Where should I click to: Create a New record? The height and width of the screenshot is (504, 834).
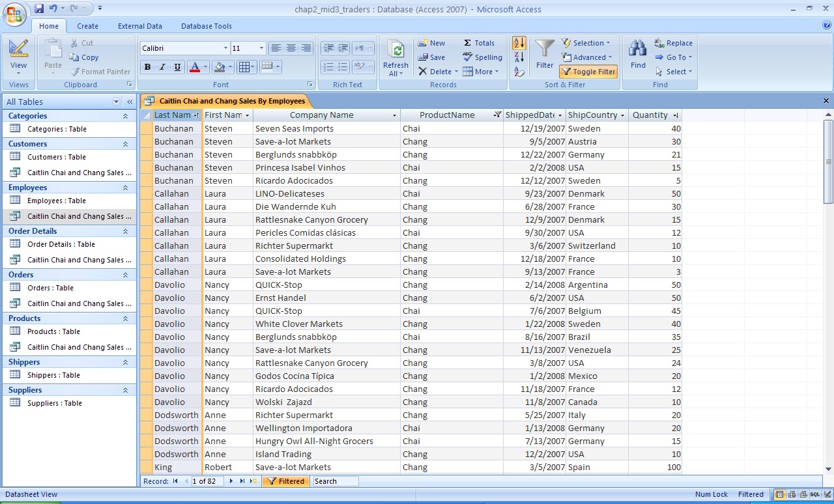(x=431, y=43)
